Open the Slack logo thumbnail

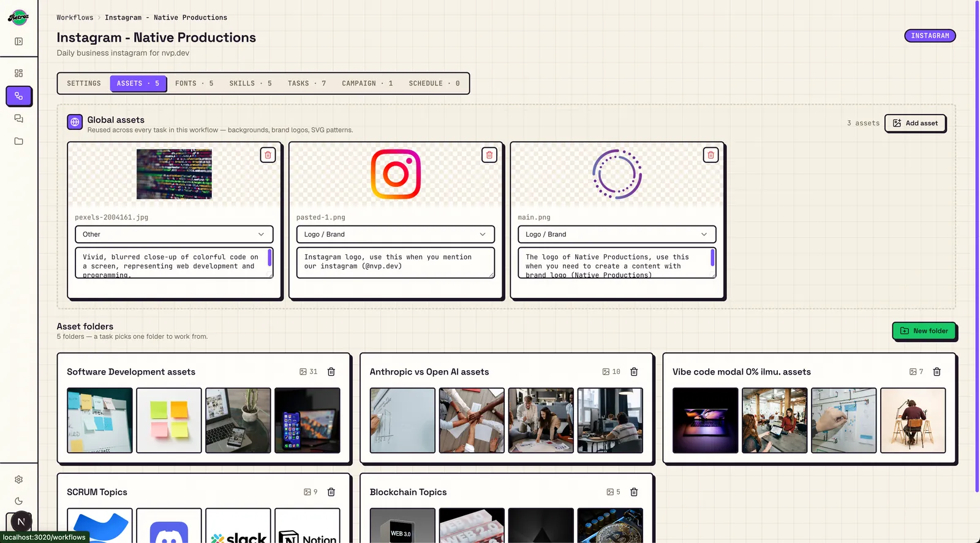point(238,526)
